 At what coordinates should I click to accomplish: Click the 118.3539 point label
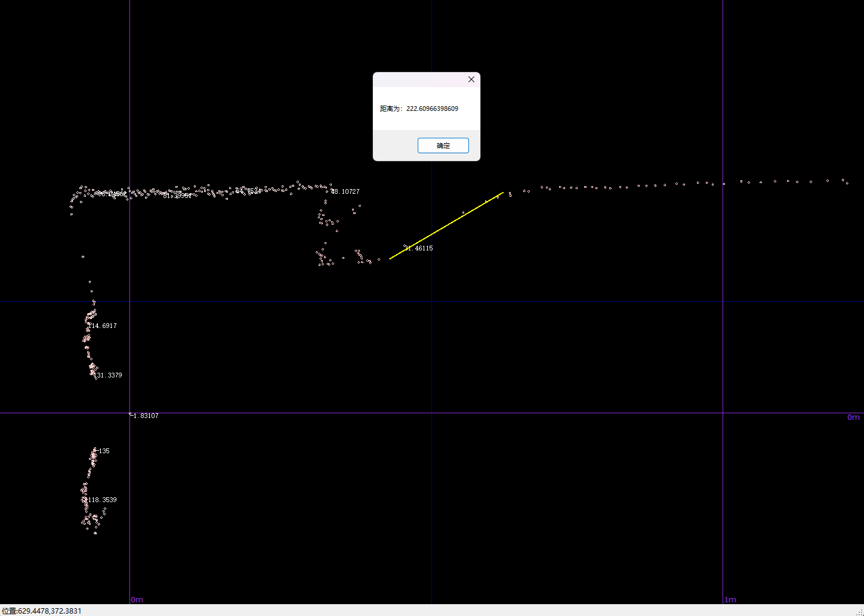[101, 500]
